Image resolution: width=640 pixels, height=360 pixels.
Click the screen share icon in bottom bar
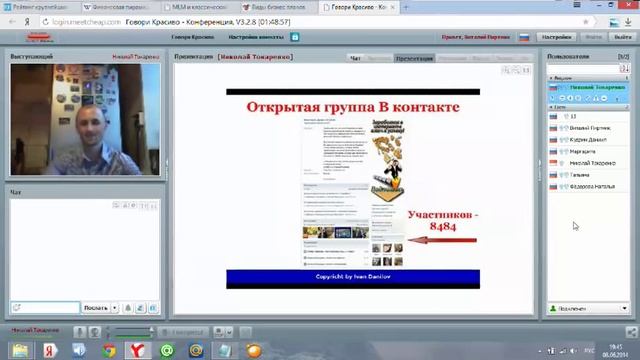[x=219, y=332]
